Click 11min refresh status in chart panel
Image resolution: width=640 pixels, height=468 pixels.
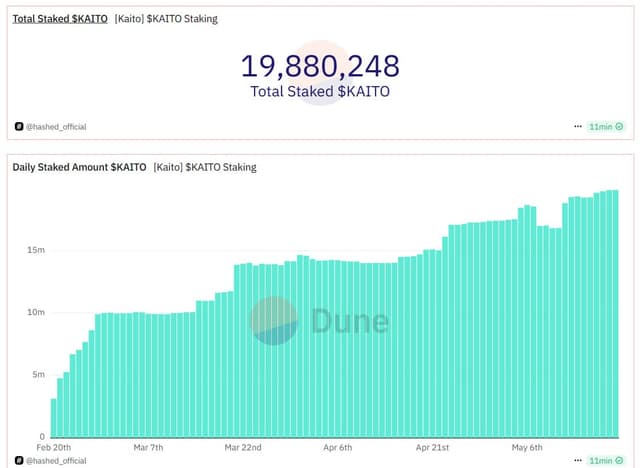click(606, 460)
